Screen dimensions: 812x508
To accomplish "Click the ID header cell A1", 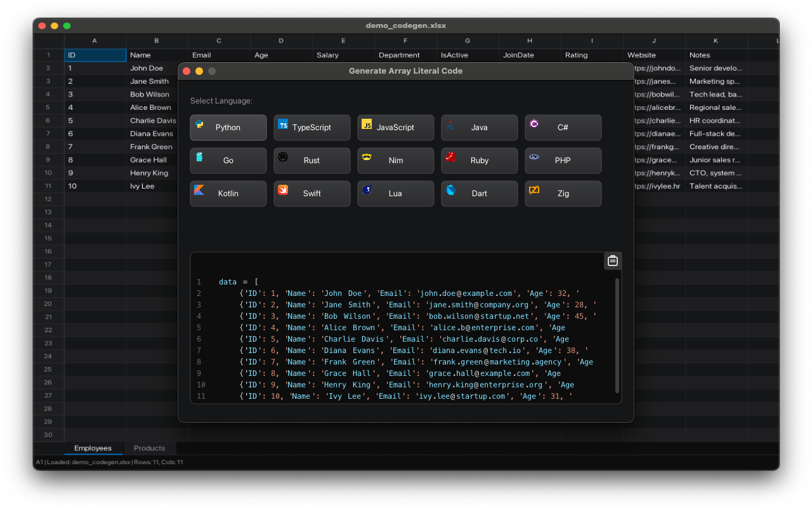I will [95, 55].
